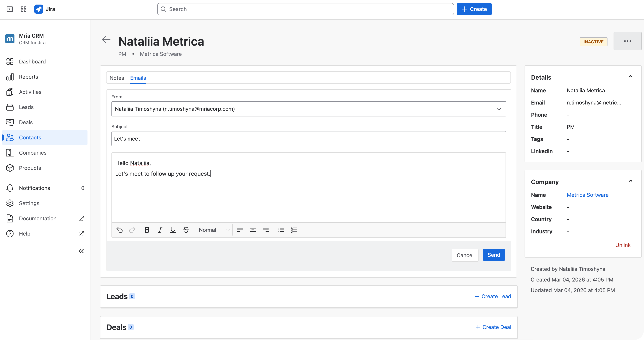Send the email
Image resolution: width=644 pixels, height=340 pixels.
494,255
